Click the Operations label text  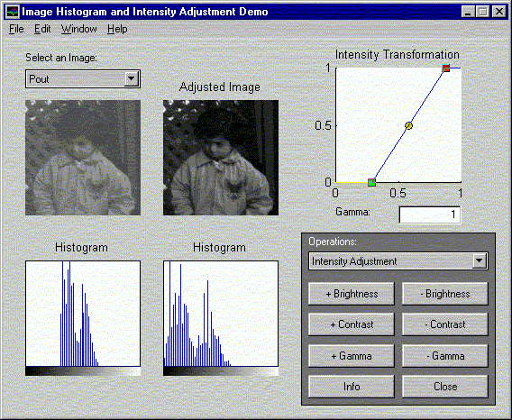(333, 242)
